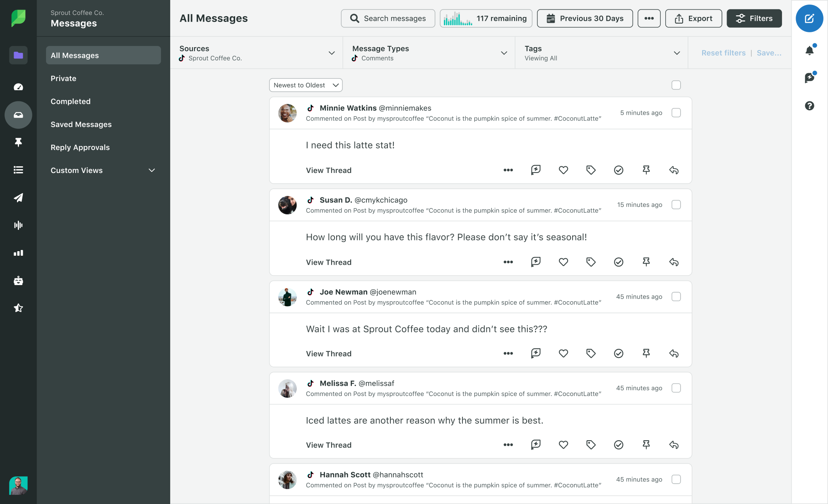Open Minnie Watkins' profile avatar

pos(287,113)
